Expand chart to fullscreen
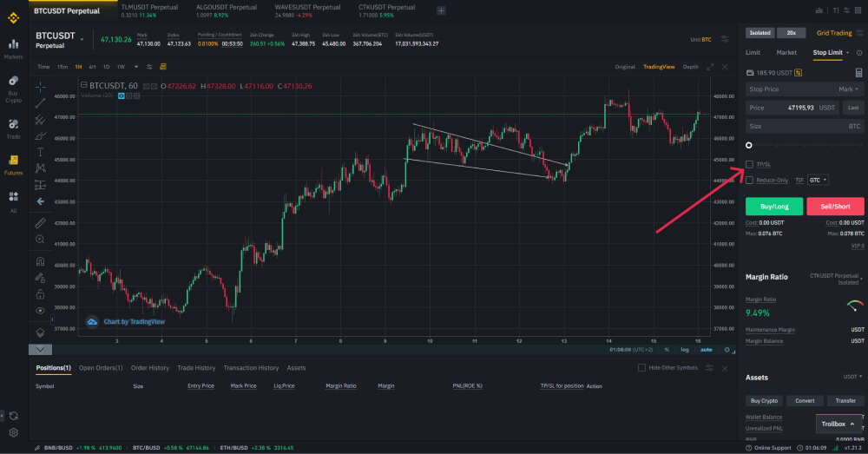The image size is (868, 454). pyautogui.click(x=710, y=67)
